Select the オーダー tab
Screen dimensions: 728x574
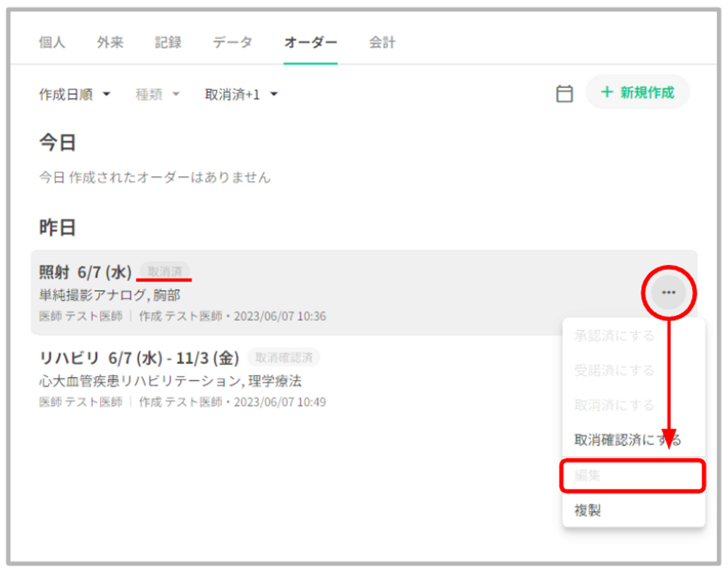click(310, 42)
